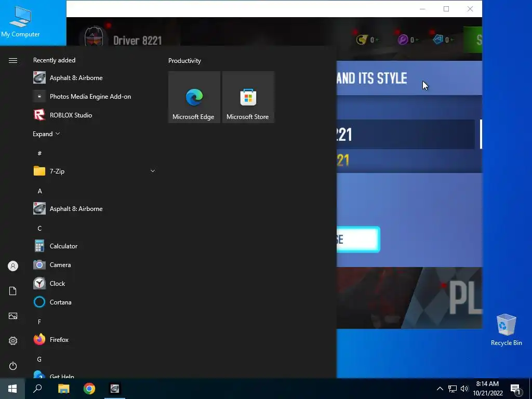Click the green button at game top right

click(x=473, y=39)
